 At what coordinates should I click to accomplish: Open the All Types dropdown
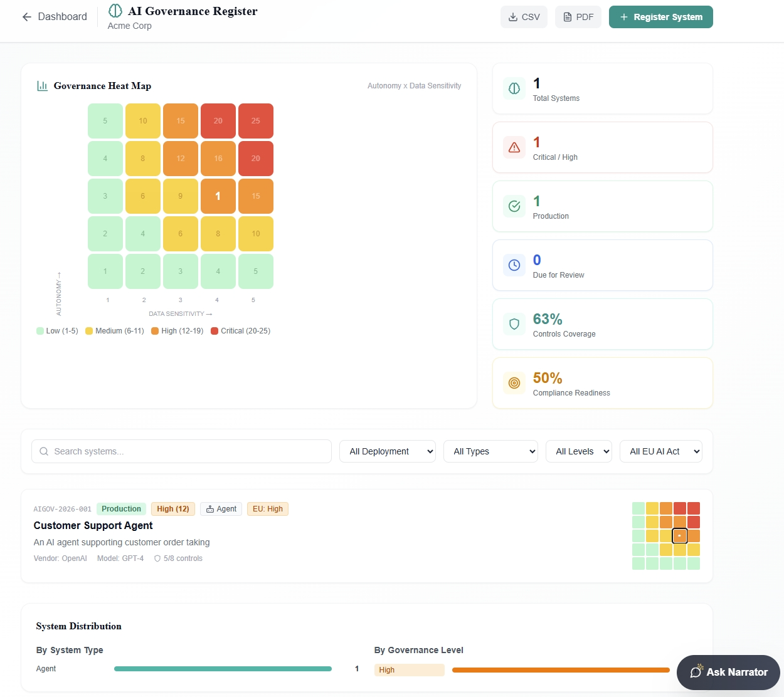(490, 451)
